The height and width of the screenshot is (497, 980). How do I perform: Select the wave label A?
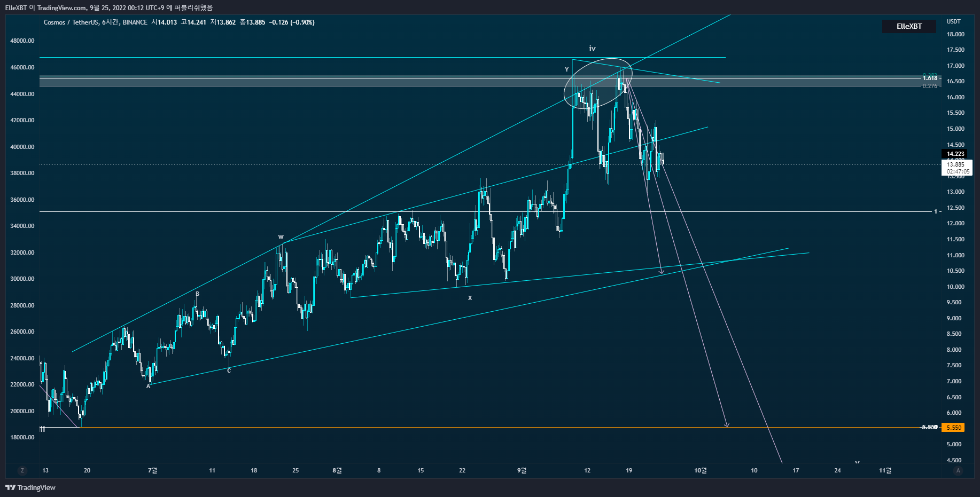pos(149,386)
